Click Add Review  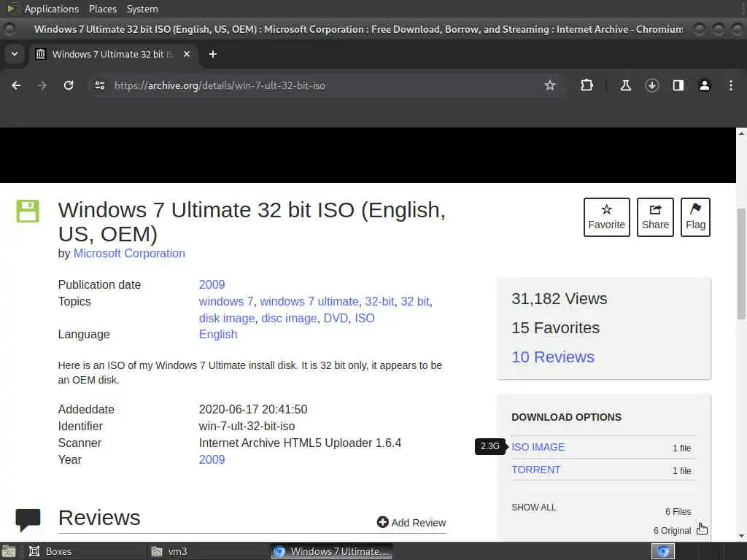coord(411,522)
